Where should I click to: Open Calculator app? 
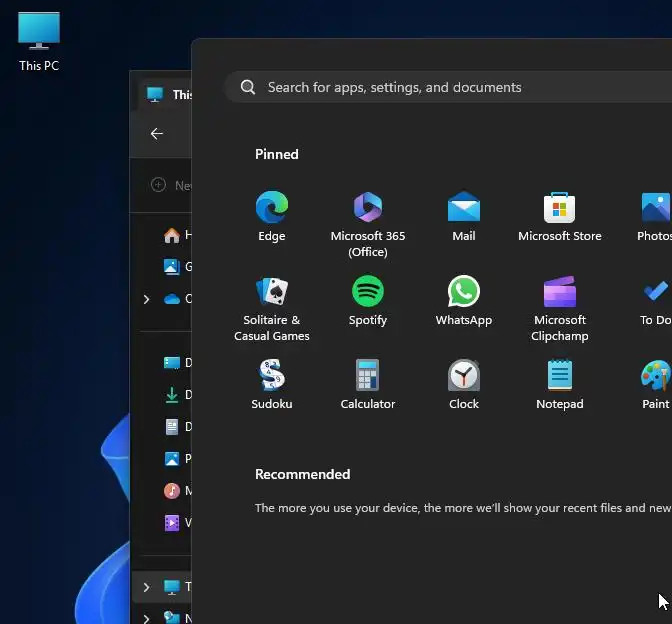click(x=368, y=384)
